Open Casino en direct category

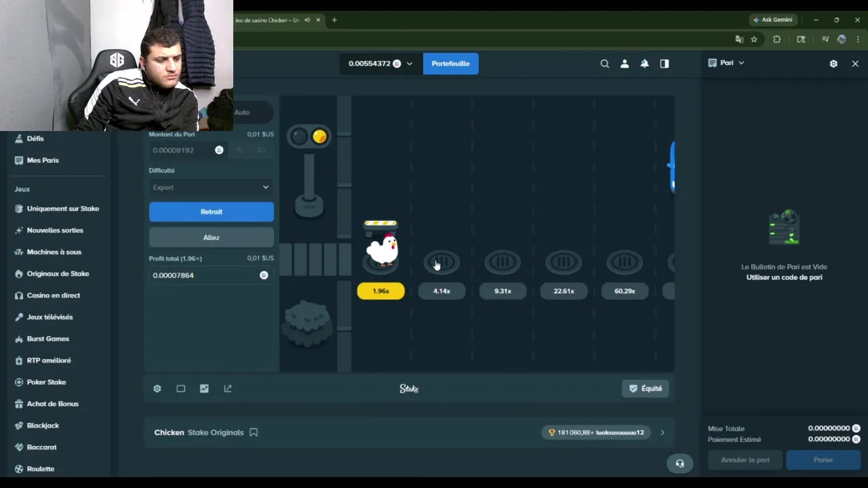tap(53, 296)
